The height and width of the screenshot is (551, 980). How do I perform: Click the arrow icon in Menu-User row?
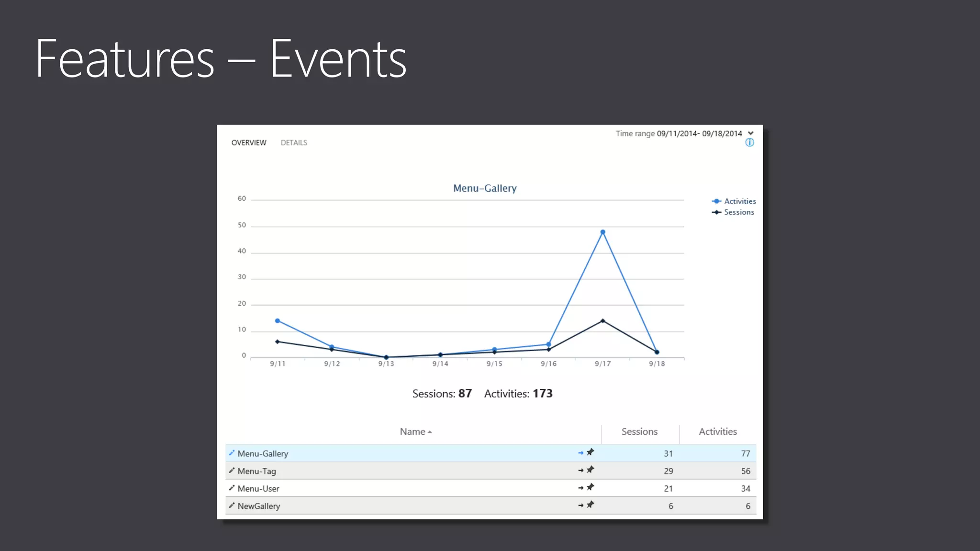(580, 488)
